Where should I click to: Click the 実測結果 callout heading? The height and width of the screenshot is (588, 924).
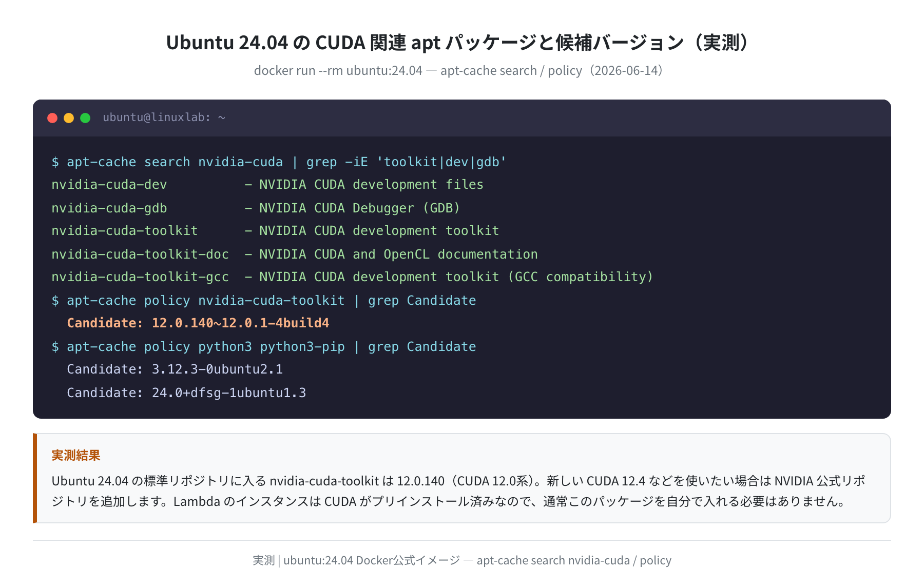[76, 455]
